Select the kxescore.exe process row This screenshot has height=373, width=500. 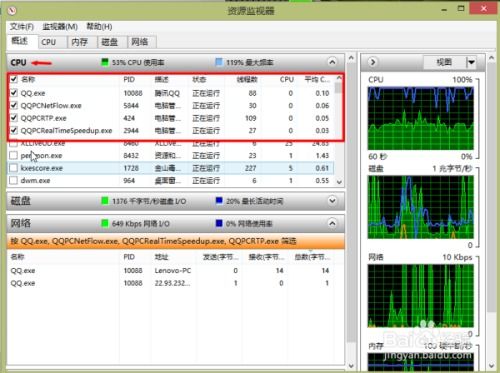[171, 168]
